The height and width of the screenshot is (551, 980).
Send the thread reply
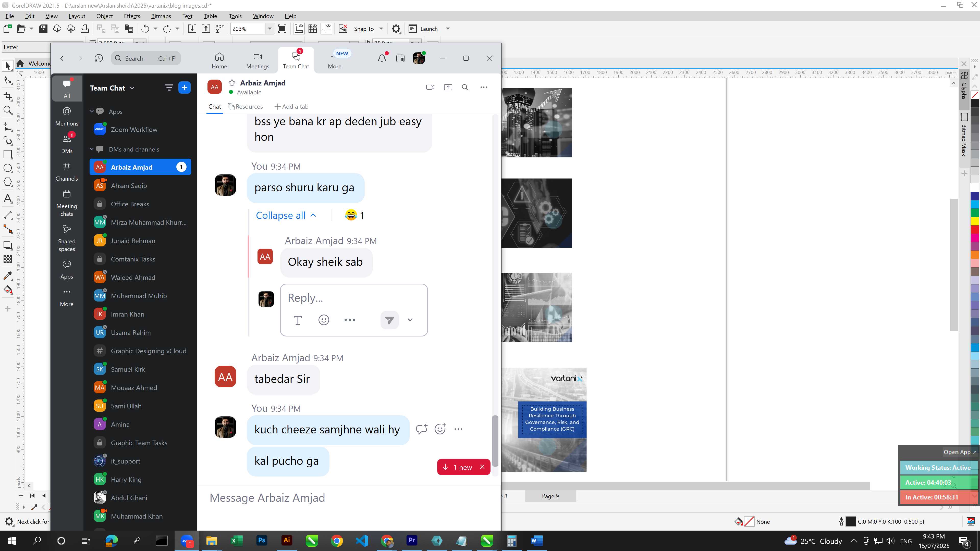(x=389, y=320)
